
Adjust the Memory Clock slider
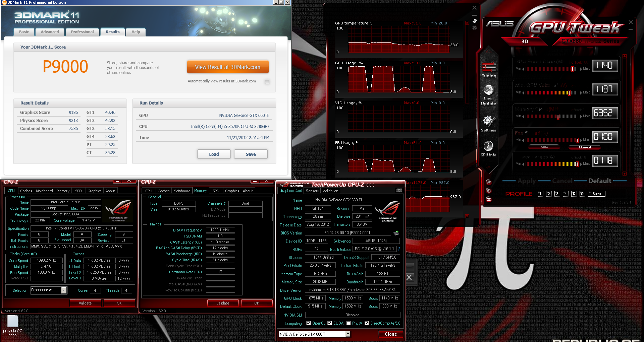pos(551,117)
